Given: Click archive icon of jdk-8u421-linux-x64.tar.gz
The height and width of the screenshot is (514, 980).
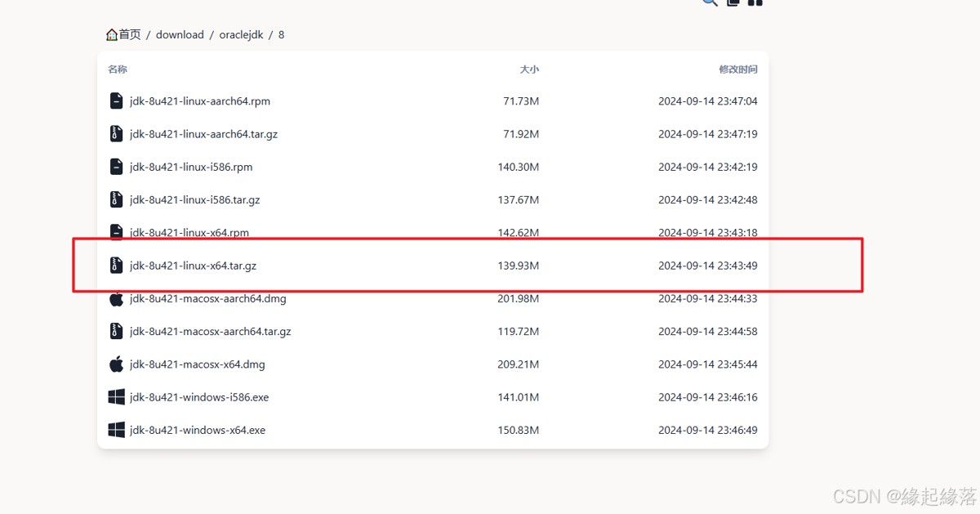Looking at the screenshot, I should (x=116, y=266).
